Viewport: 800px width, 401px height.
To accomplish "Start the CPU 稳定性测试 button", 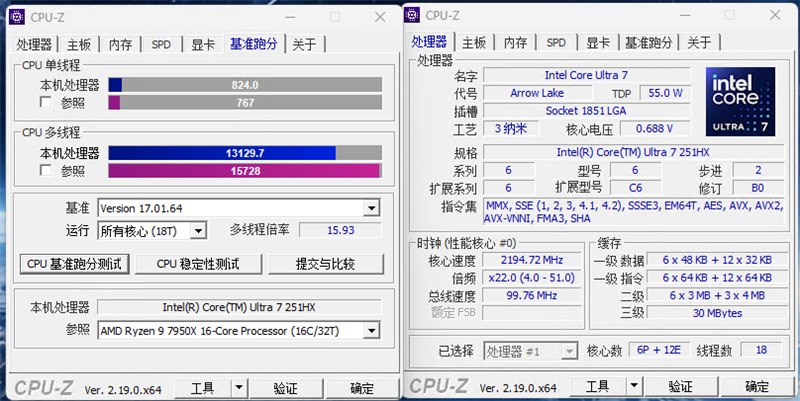I will click(x=198, y=264).
